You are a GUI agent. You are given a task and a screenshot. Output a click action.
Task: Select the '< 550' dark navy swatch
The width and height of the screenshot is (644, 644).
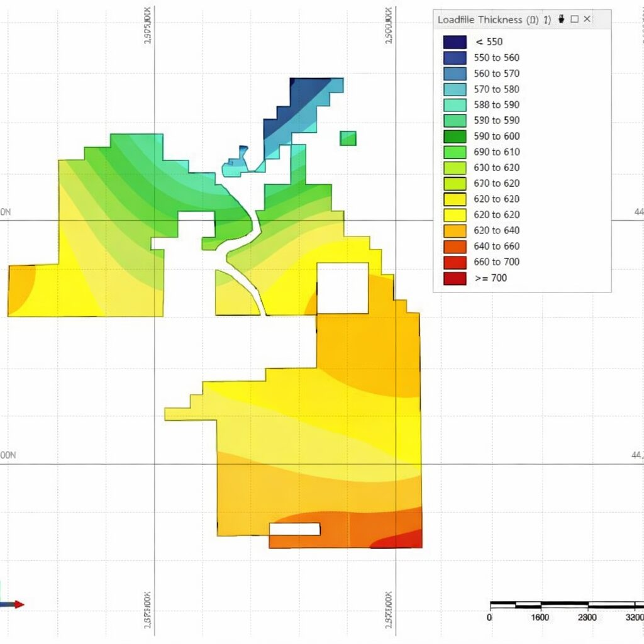tap(455, 42)
